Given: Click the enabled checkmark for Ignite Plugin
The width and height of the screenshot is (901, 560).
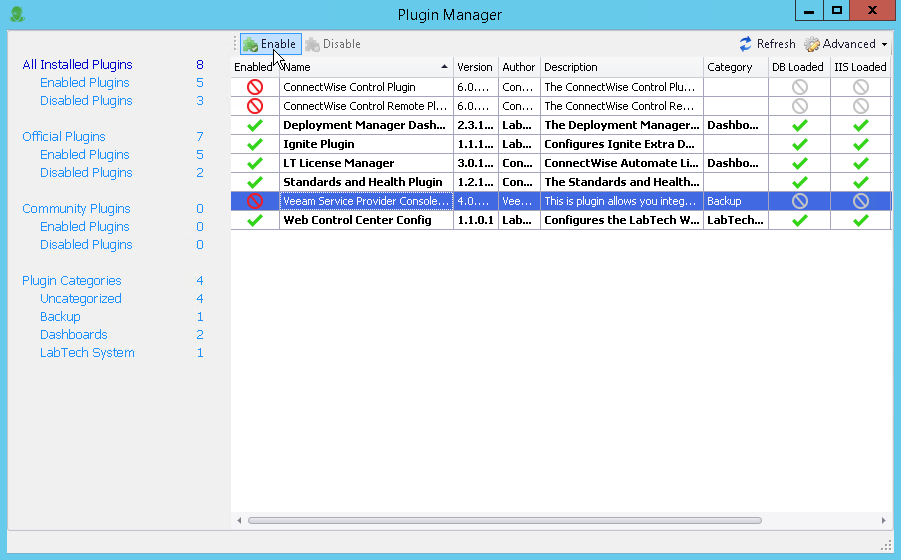Looking at the screenshot, I should pos(255,144).
